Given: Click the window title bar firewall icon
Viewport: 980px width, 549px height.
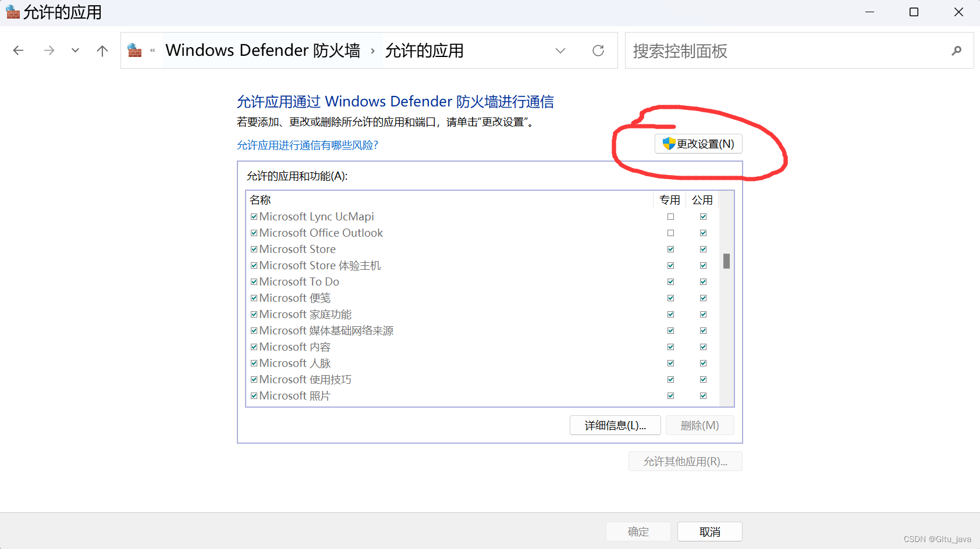Looking at the screenshot, I should (x=13, y=12).
